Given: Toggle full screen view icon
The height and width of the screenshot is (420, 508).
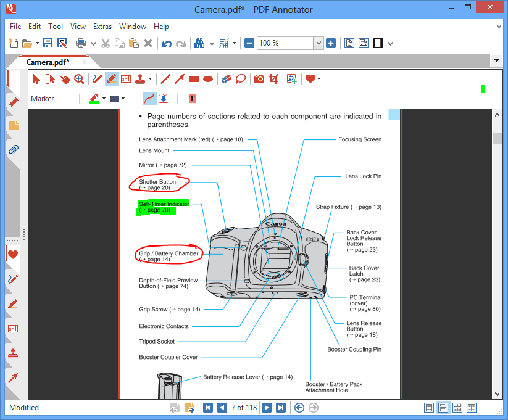Looking at the screenshot, I should 378,43.
